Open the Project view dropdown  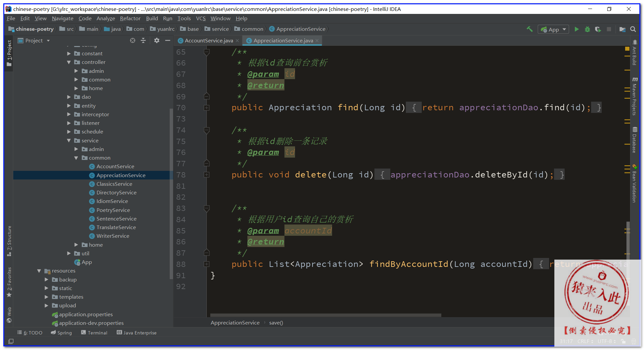pyautogui.click(x=48, y=41)
